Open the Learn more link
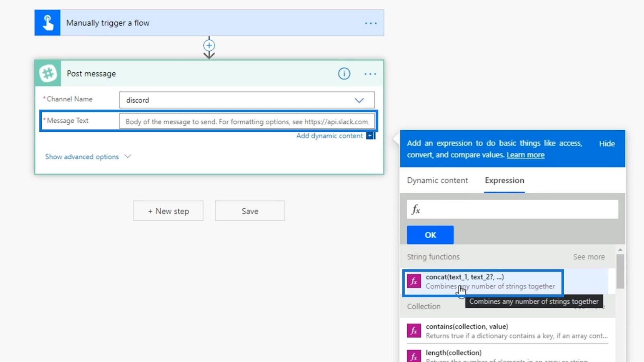The height and width of the screenshot is (362, 644). [525, 155]
